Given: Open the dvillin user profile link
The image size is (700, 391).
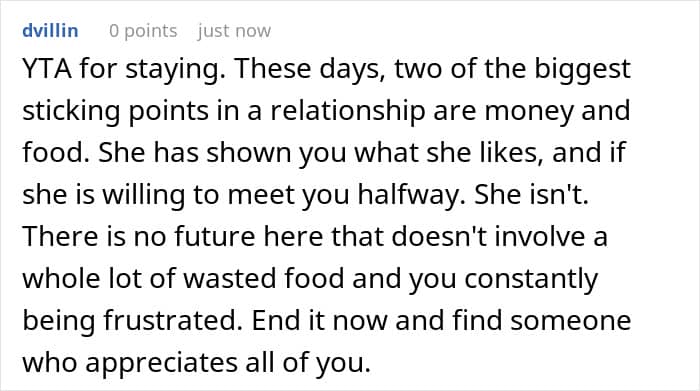Looking at the screenshot, I should pyautogui.click(x=50, y=31).
